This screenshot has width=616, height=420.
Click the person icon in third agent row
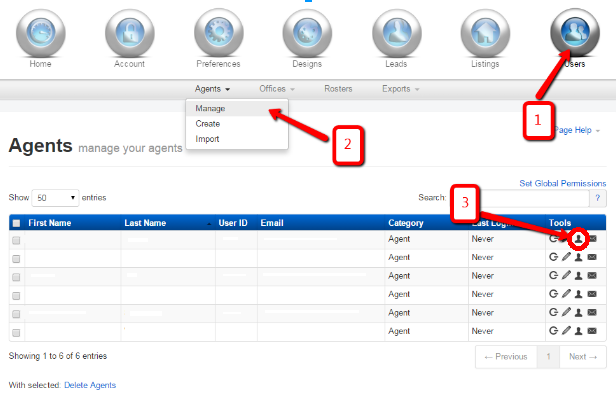[x=578, y=275]
